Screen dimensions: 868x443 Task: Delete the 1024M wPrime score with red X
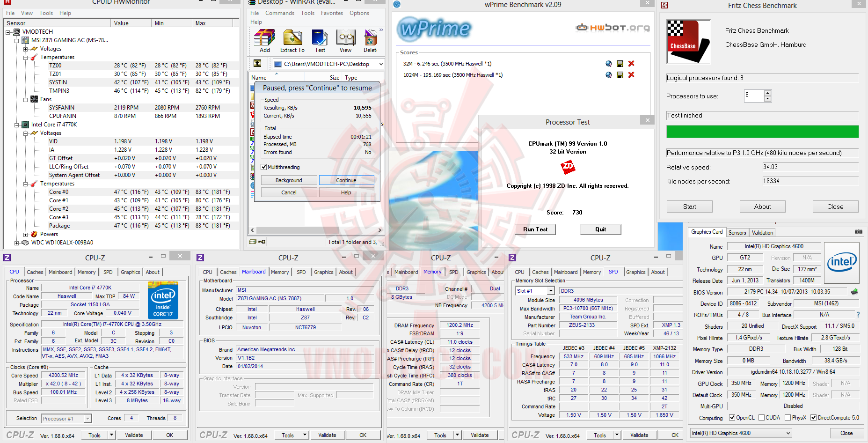click(631, 75)
